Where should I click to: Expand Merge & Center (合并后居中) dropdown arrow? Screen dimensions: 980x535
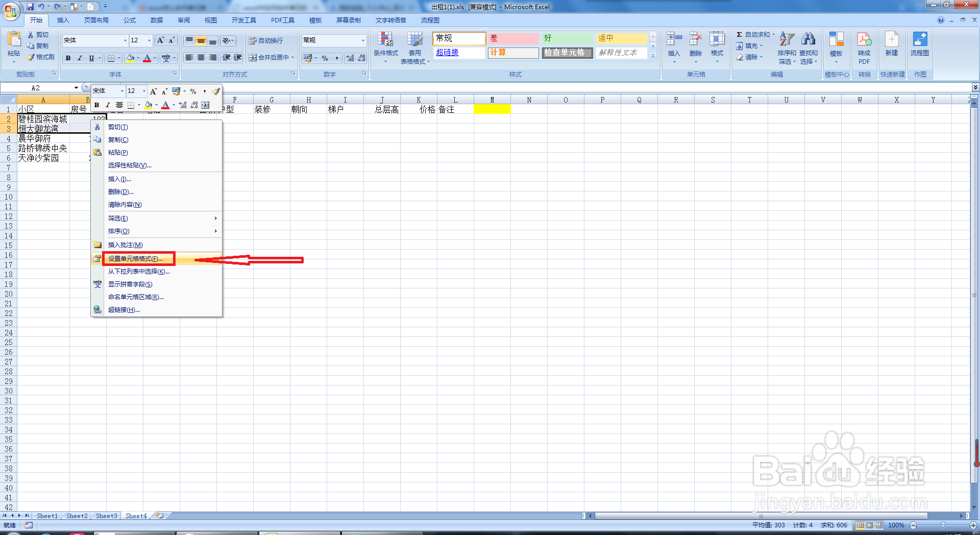[x=293, y=58]
